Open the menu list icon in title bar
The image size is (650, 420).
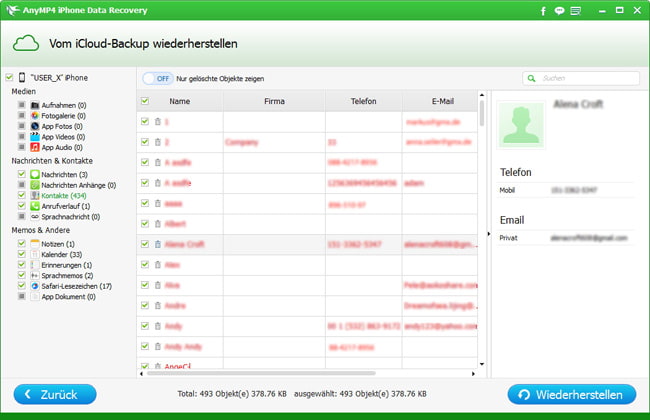(576, 11)
